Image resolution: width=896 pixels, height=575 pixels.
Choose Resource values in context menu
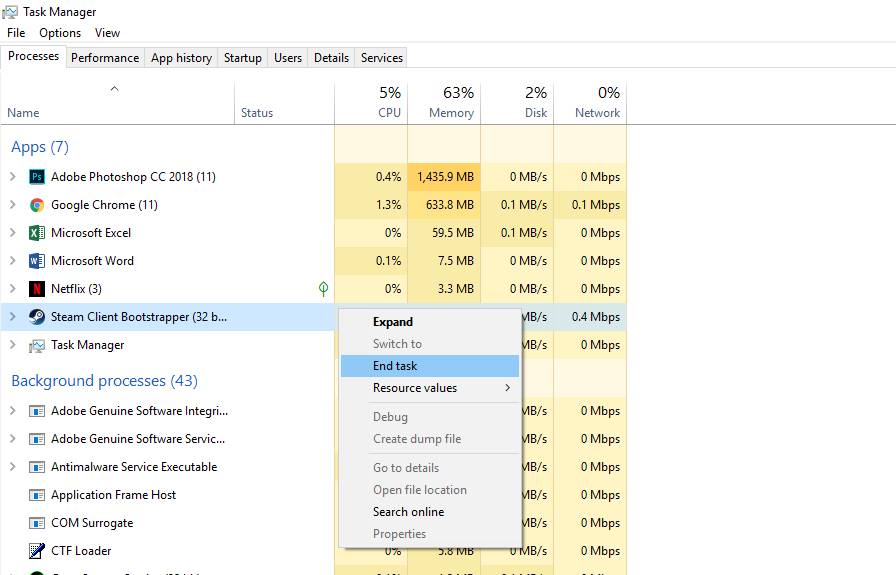coord(430,388)
